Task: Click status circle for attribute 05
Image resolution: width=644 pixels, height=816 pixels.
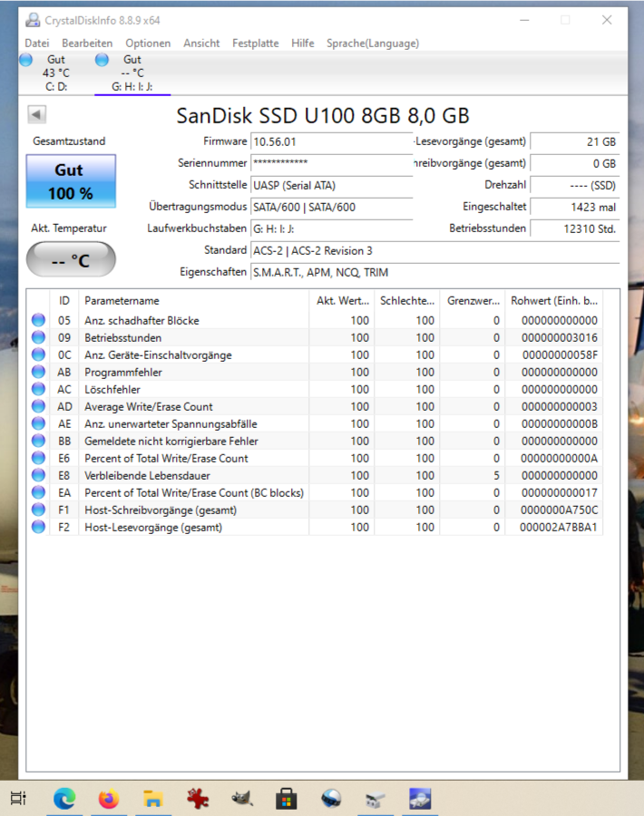Action: point(38,320)
